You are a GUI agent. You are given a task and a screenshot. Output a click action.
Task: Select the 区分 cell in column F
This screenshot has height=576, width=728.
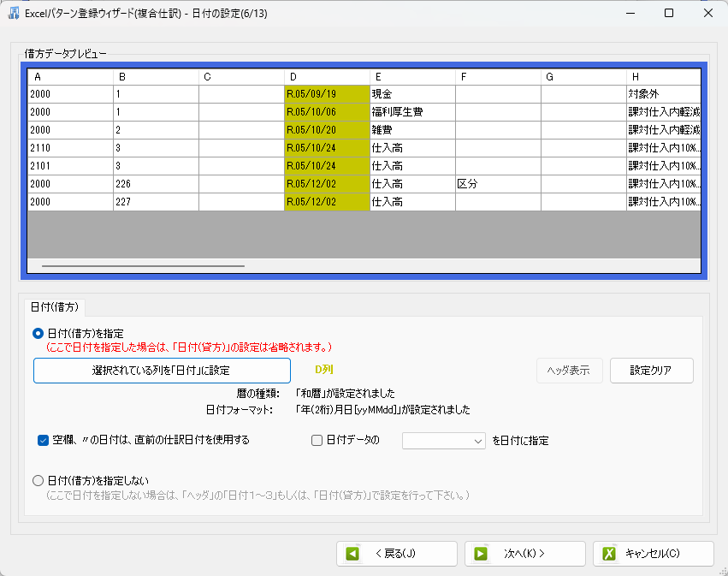tap(497, 184)
